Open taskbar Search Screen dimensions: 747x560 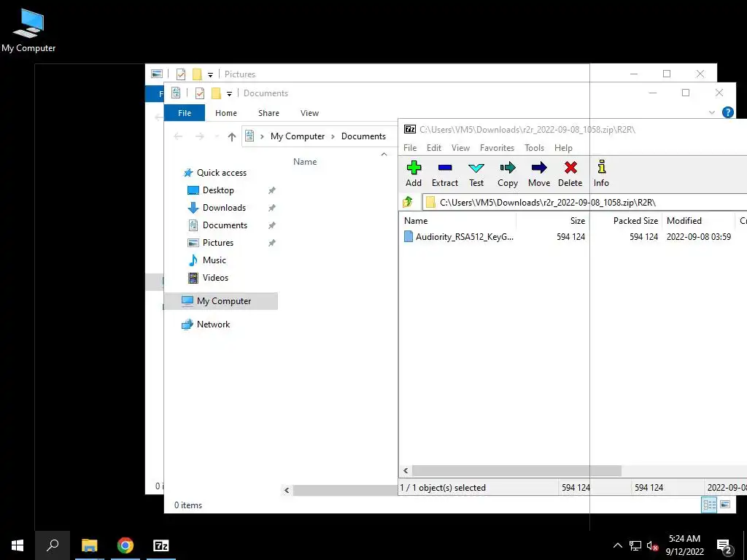(53, 545)
